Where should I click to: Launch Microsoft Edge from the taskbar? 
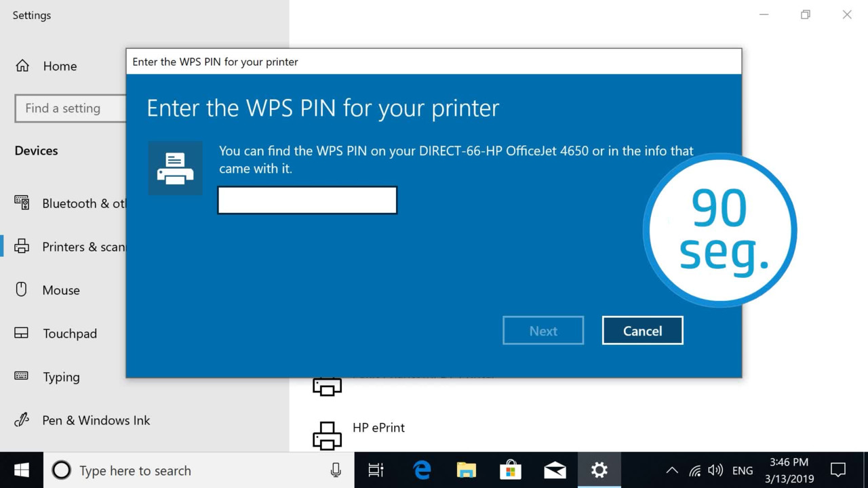click(421, 470)
